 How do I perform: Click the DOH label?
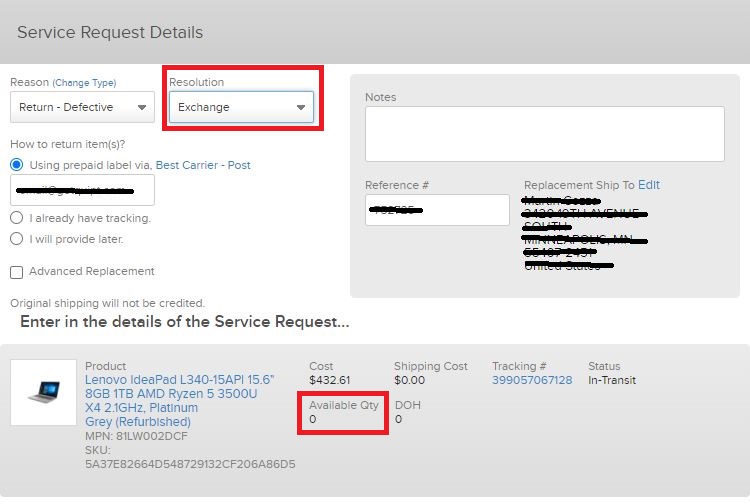(x=408, y=405)
